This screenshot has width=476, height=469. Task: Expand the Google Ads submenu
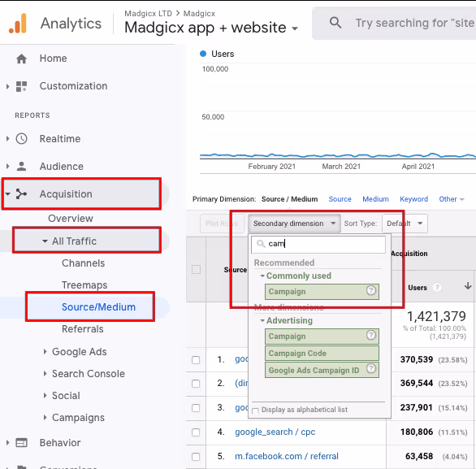45,352
